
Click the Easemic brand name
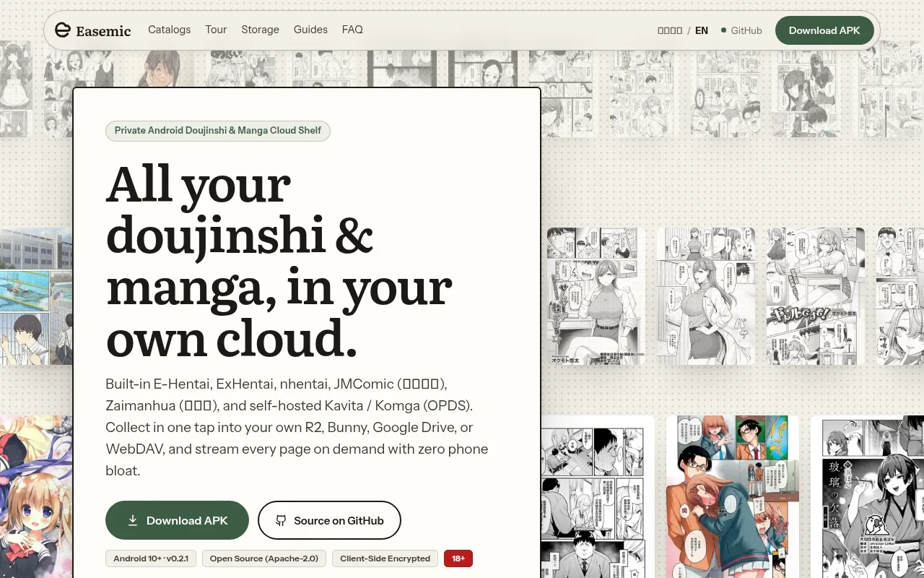[x=103, y=30]
